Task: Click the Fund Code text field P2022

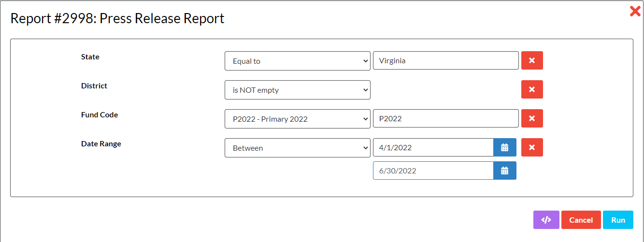Action: (446, 118)
